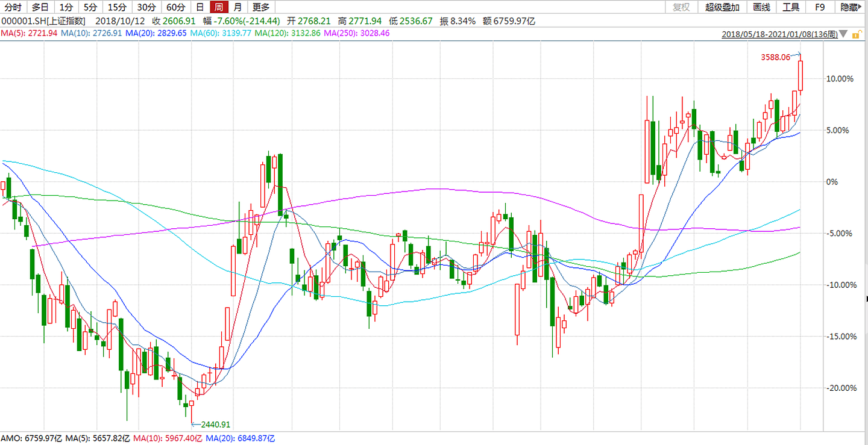Open the 工具 tools menu
This screenshot has height=445, width=868.
tap(791, 7)
